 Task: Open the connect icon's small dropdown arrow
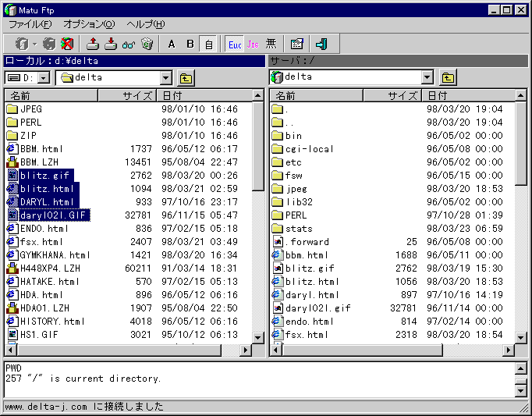34,44
